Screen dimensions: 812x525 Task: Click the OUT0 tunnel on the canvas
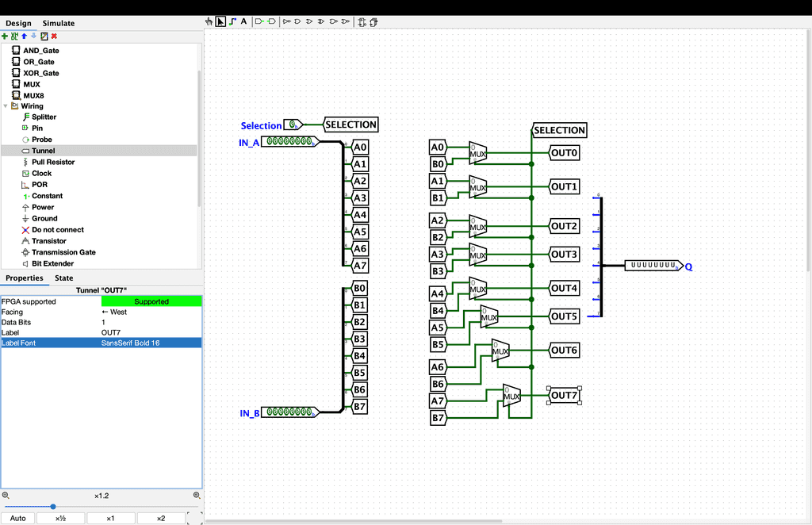click(x=565, y=152)
